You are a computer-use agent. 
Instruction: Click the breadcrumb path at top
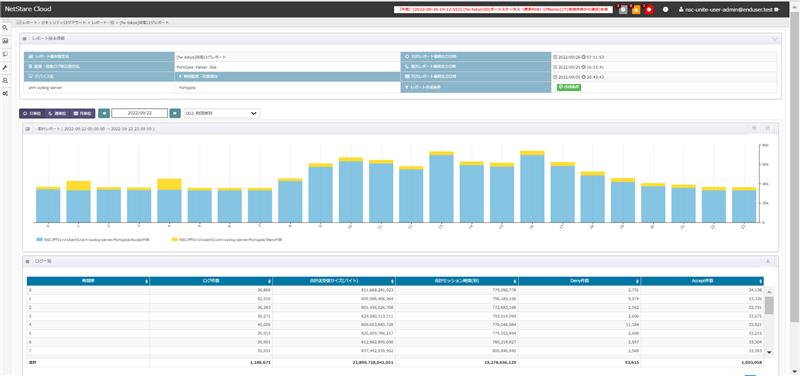(93, 23)
